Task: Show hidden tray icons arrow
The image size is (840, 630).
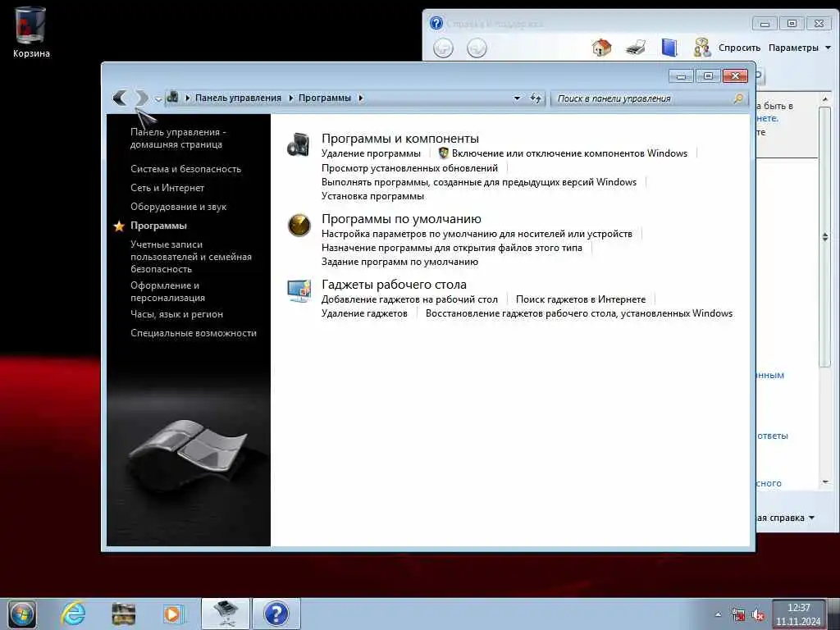Action: [718, 614]
